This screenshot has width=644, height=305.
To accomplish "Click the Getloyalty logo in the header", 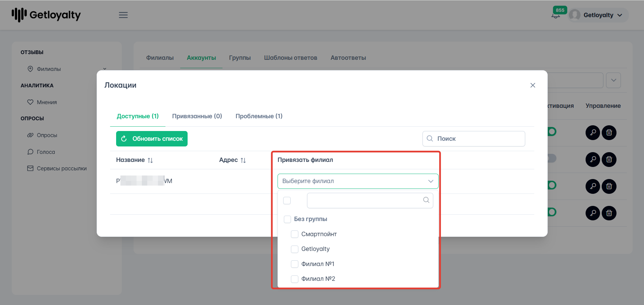I will point(46,15).
